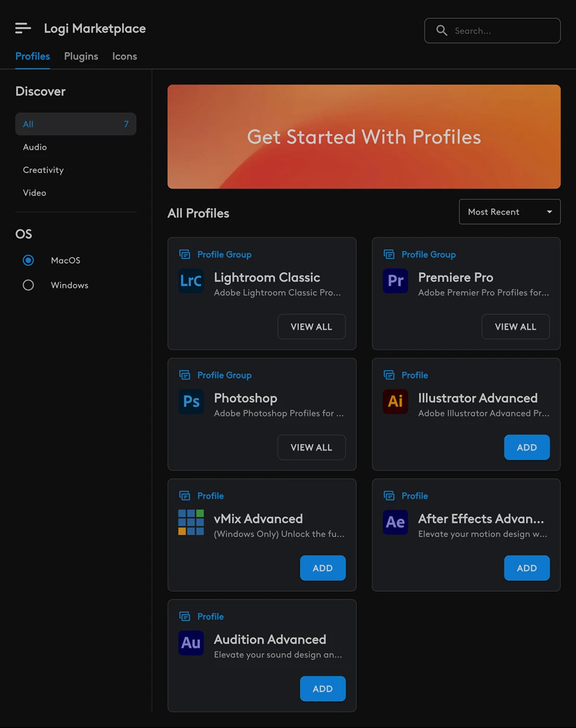This screenshot has width=576, height=728.
Task: Click the '(Windows Only) Unlock the fu...' description
Action: [x=279, y=534]
